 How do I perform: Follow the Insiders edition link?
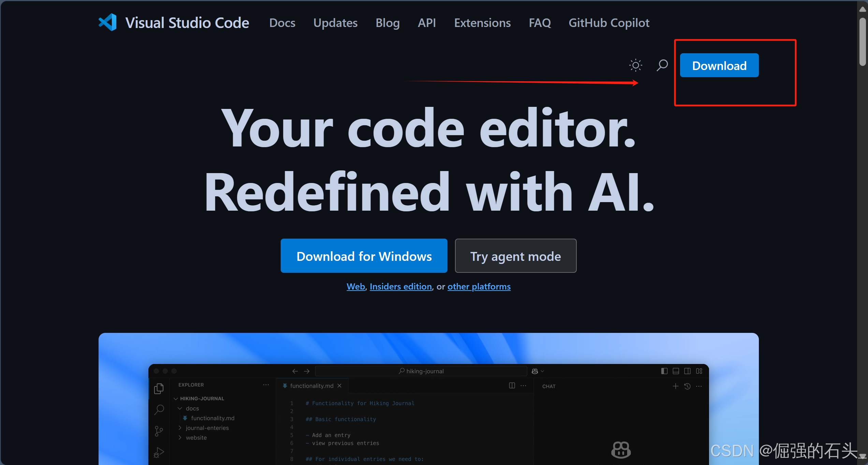401,286
